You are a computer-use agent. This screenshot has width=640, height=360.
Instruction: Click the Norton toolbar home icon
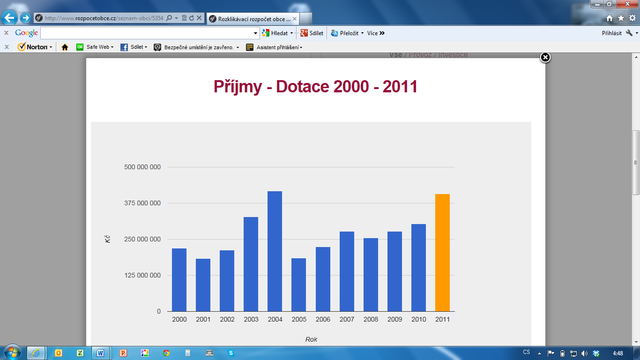64,47
